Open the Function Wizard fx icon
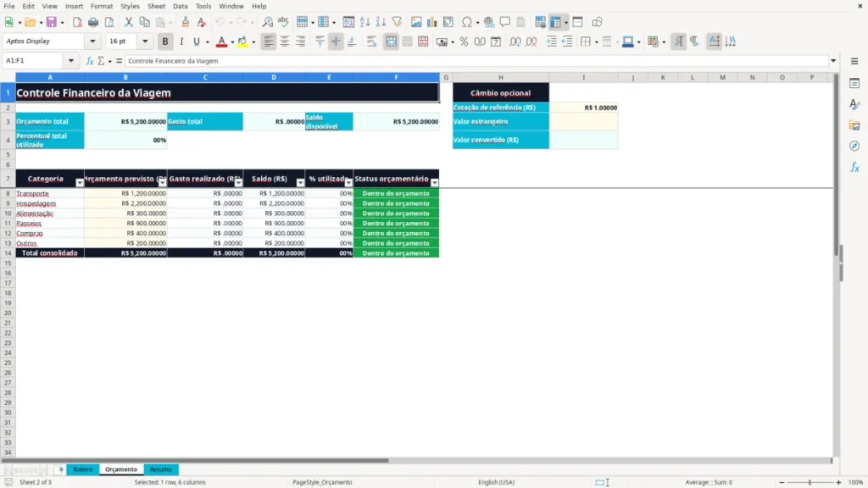This screenshot has height=488, width=868. [90, 61]
